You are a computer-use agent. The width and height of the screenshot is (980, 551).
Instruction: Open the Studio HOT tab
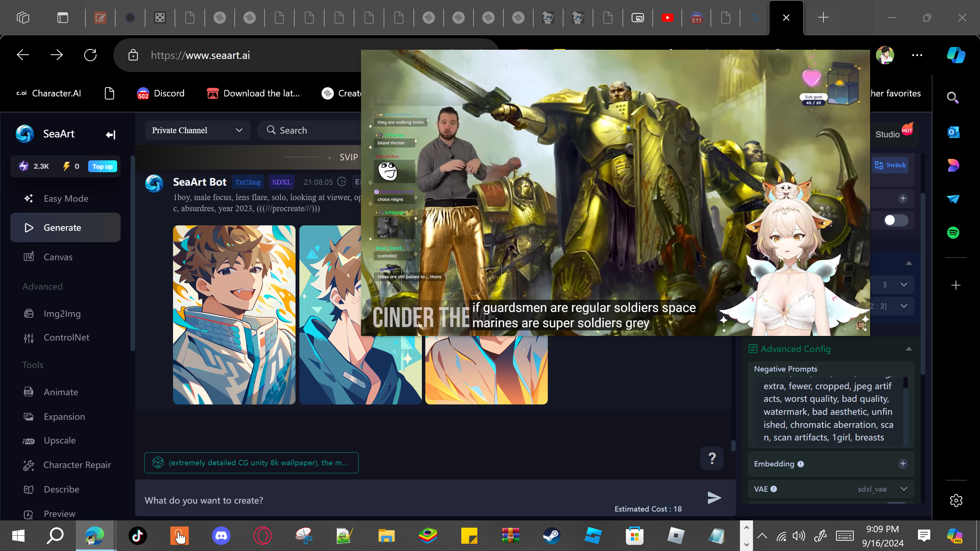[894, 134]
